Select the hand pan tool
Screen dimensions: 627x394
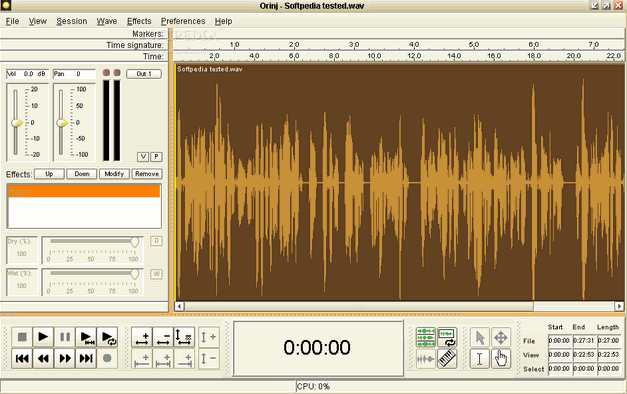[x=501, y=358]
